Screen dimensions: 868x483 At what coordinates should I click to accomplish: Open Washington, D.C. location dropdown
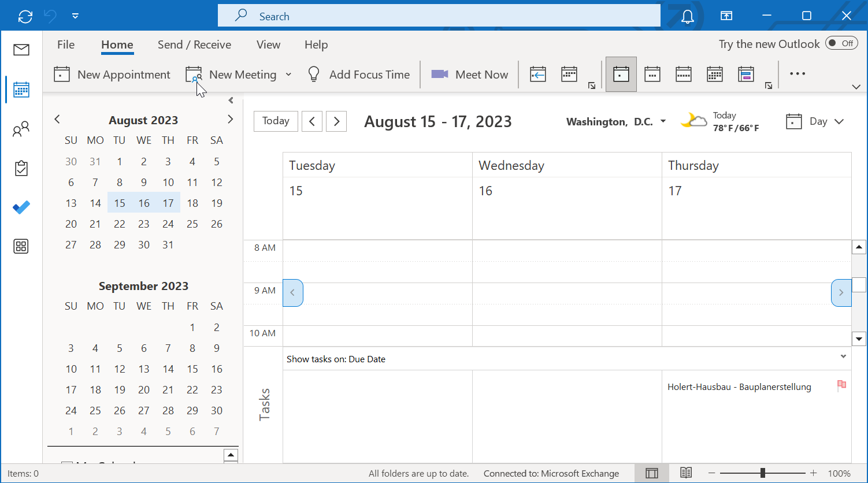point(663,121)
